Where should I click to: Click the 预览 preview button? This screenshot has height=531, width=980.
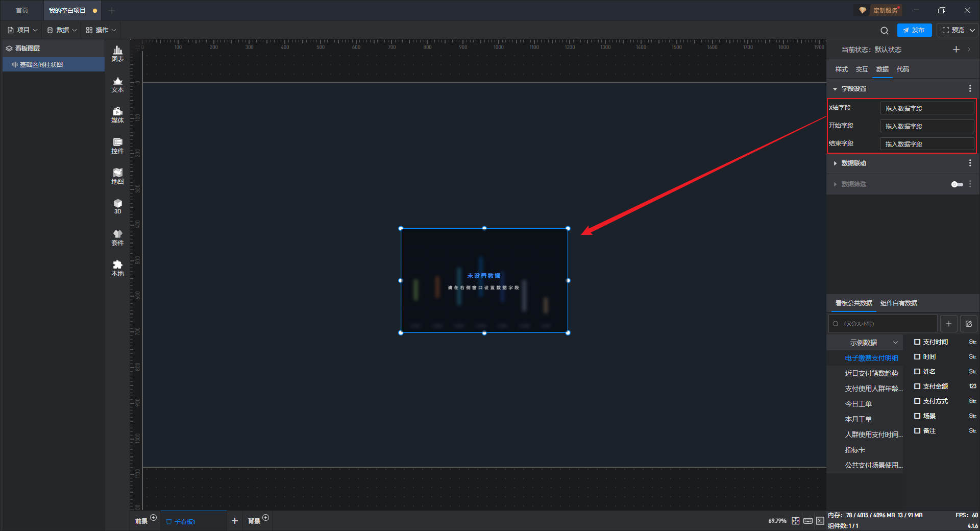tap(953, 30)
